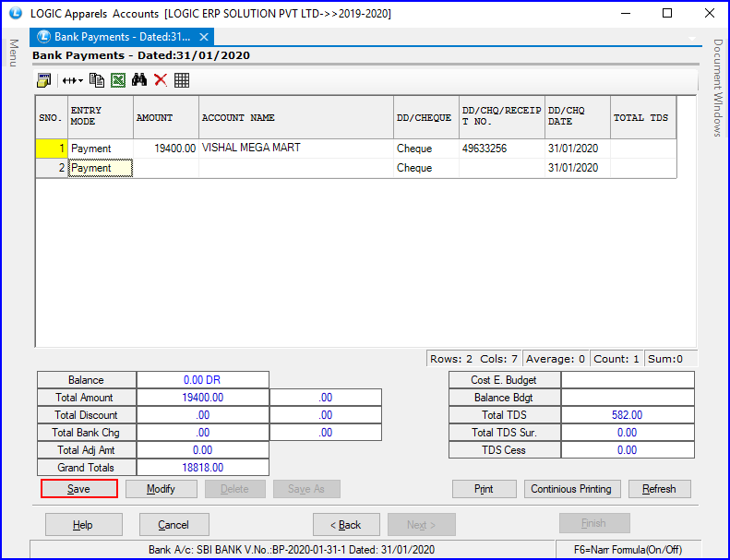
Task: Click the 31/01/2020 date cell in row 1
Action: 578,149
